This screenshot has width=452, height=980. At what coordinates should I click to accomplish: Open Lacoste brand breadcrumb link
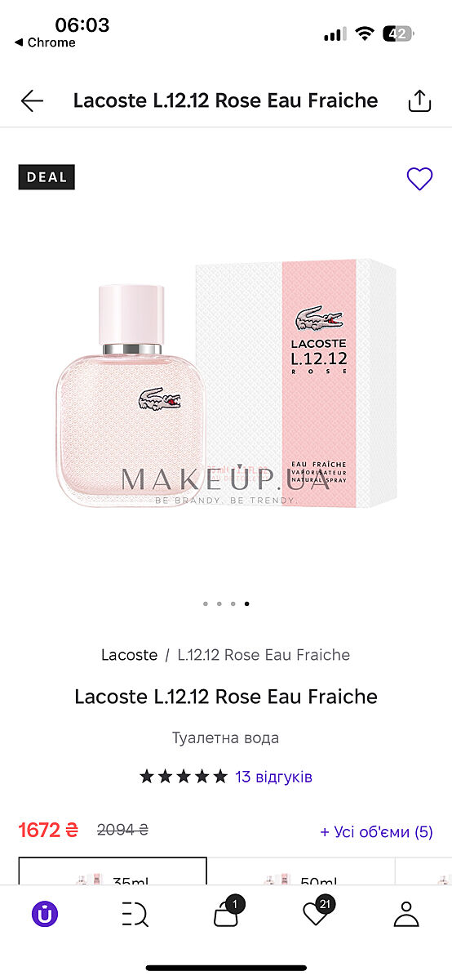[129, 655]
